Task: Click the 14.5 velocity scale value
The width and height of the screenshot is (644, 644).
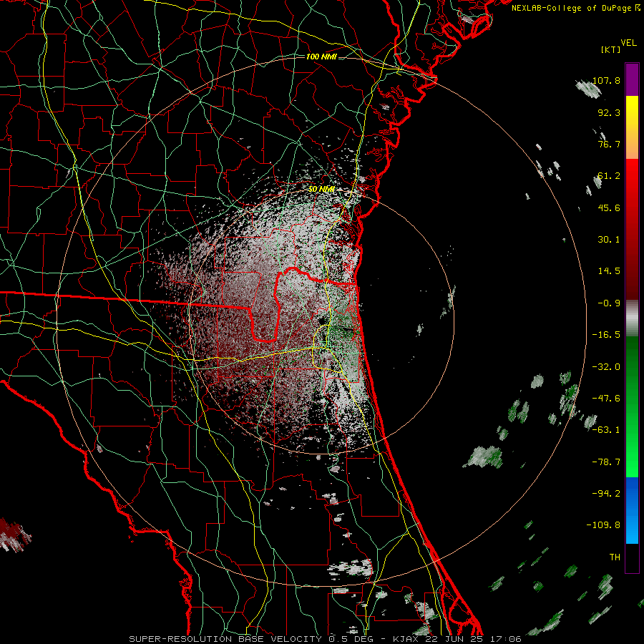Action: tap(609, 271)
